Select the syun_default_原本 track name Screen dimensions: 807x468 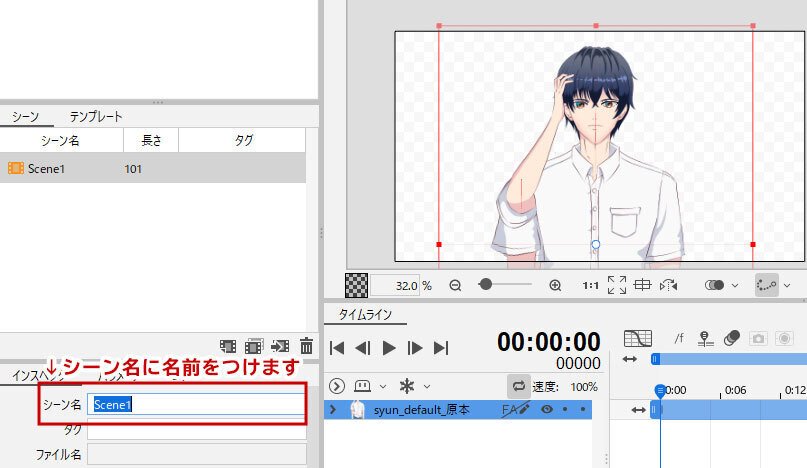coord(422,410)
